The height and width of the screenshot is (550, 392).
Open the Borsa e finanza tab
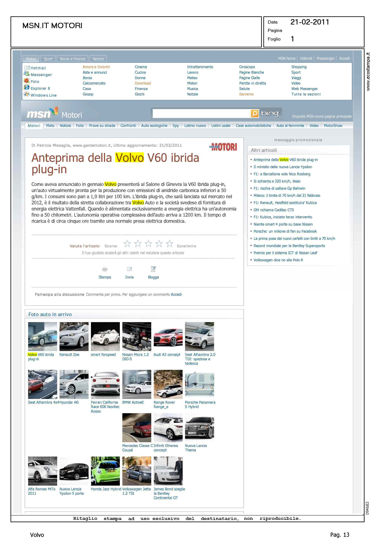point(73,59)
